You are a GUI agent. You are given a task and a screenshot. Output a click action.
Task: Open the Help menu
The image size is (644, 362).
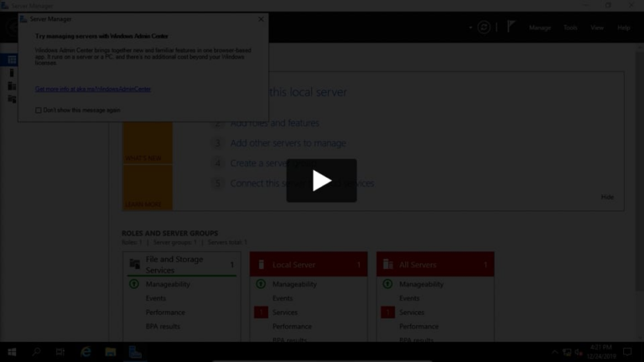pyautogui.click(x=624, y=28)
